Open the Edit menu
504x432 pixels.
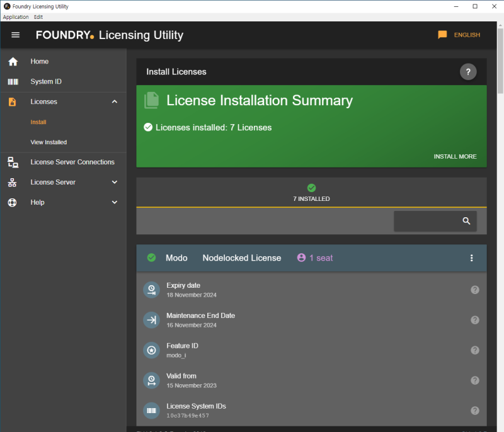38,17
